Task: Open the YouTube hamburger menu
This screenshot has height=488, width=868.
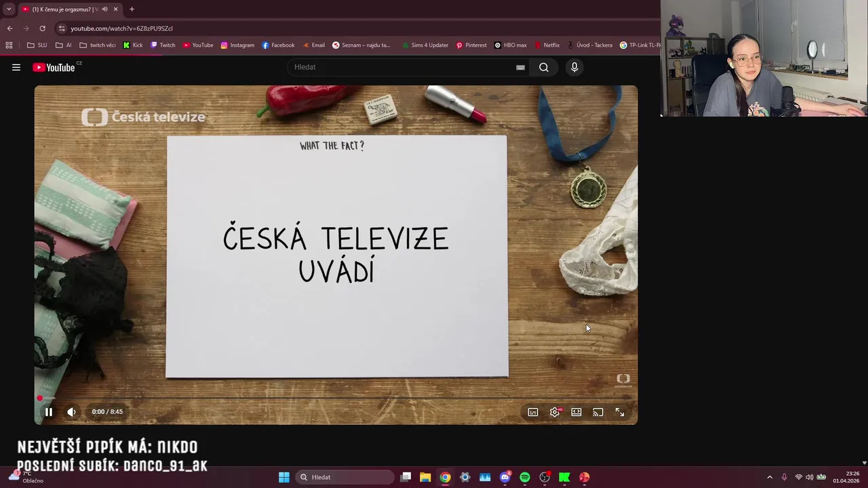Action: [16, 67]
